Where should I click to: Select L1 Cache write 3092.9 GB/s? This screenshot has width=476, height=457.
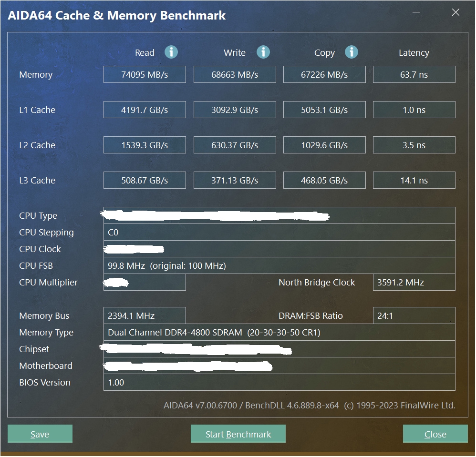coord(235,110)
